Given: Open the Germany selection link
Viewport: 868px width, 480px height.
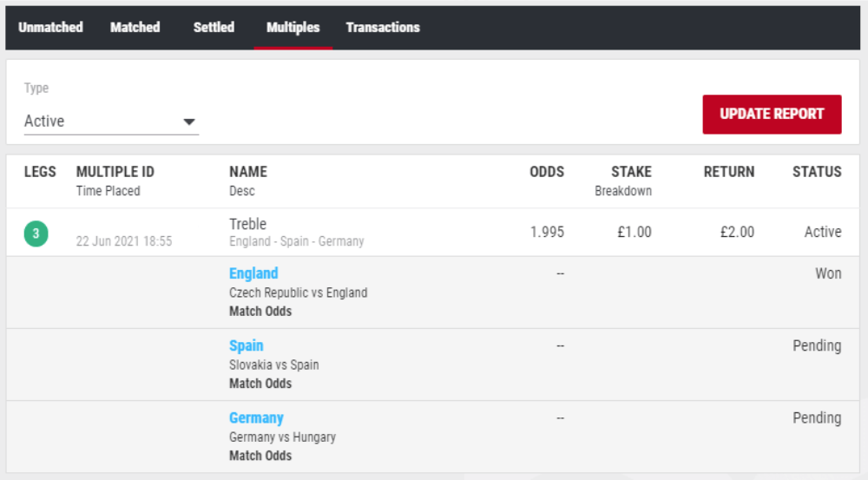Looking at the screenshot, I should click(x=256, y=418).
